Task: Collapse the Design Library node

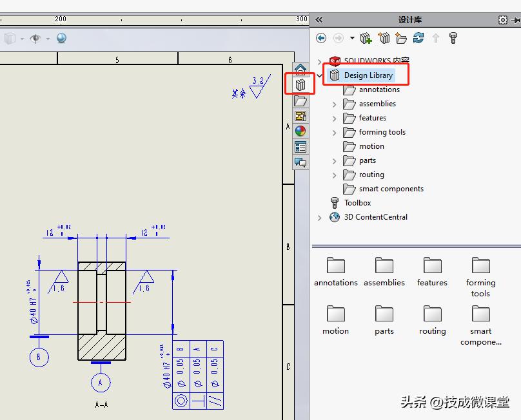Action: coord(318,75)
